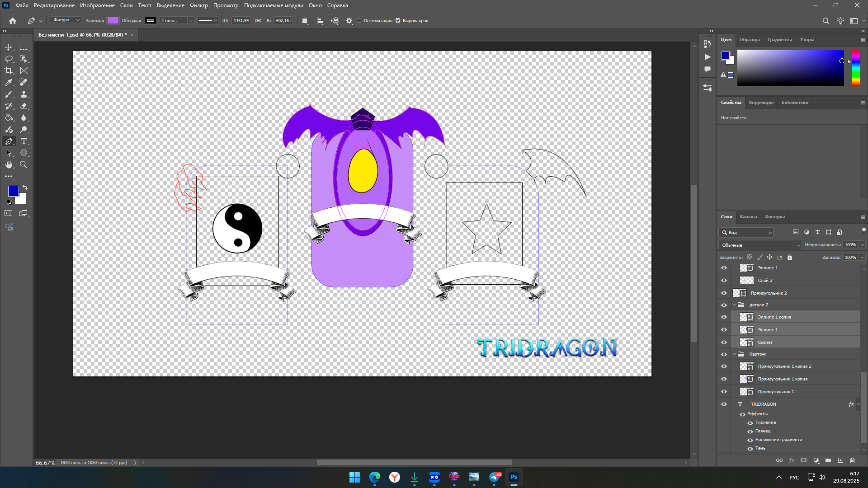
Task: Select the Zoom tool in toolbar
Action: (x=24, y=165)
